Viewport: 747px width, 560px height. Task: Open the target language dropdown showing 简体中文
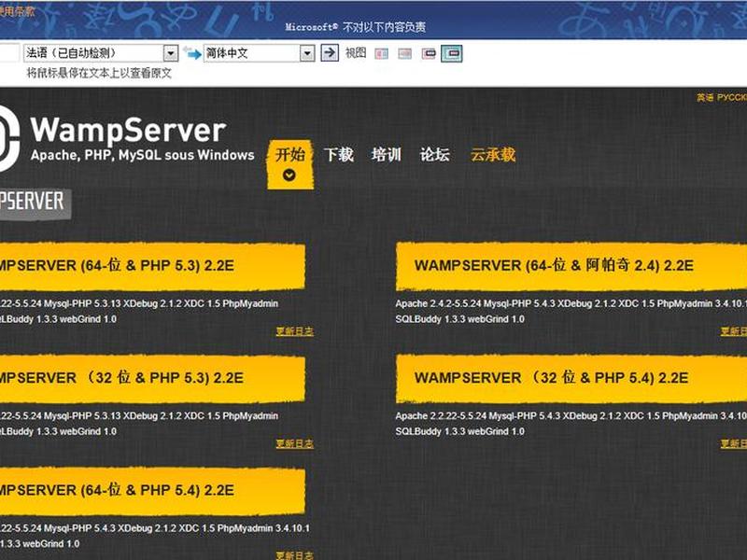tap(260, 53)
